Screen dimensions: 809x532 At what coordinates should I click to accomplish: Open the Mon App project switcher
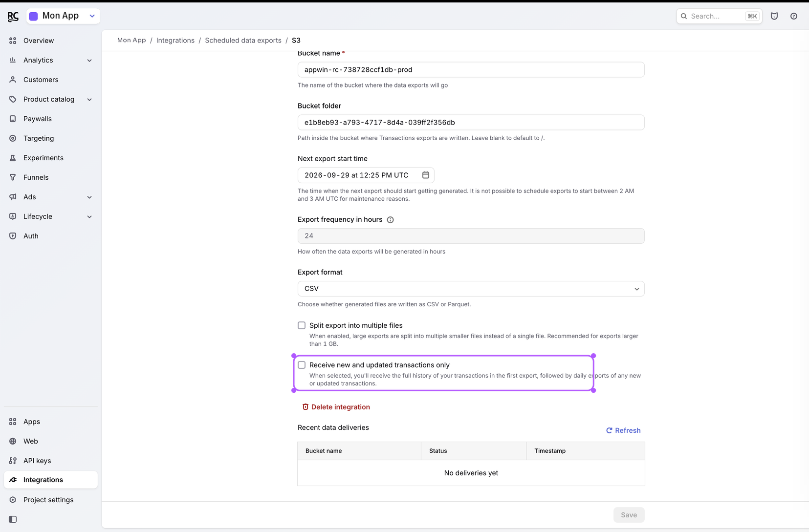(x=63, y=16)
